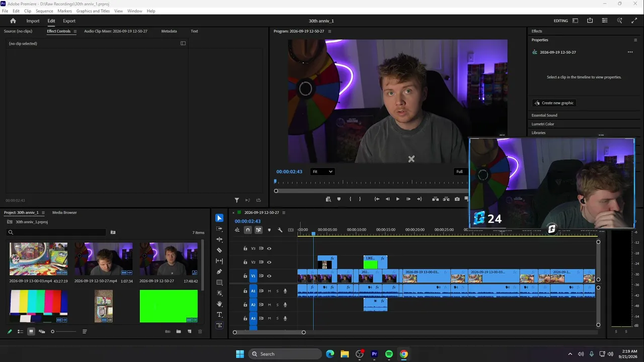Play the sequence in Program monitor

397,199
